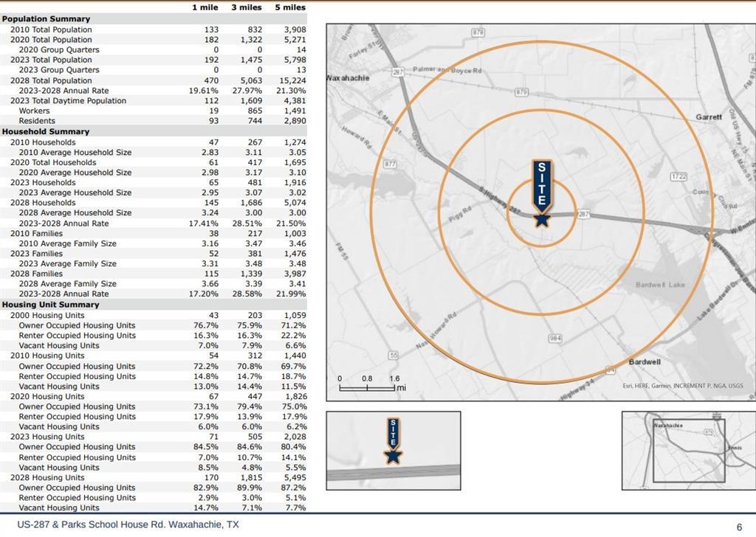Image resolution: width=756 pixels, height=537 pixels.
Task: Click the Bardwell Lake label
Action: click(x=660, y=285)
